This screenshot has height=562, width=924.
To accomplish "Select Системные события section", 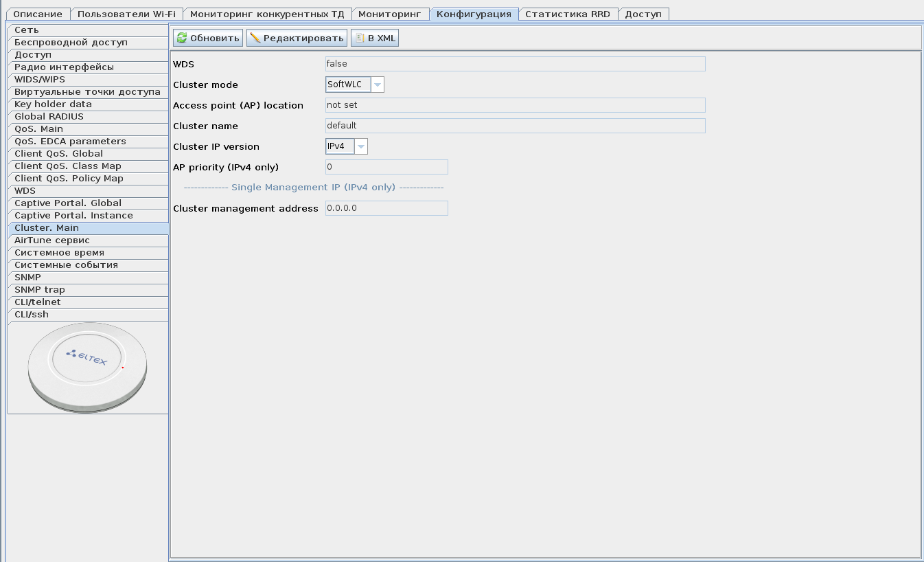I will click(x=88, y=265).
